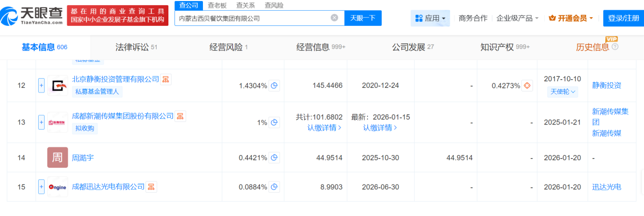Viewport: 644px width, 216px height.
Task: Open the 新潮传媒 brand link
Action: coord(606,133)
